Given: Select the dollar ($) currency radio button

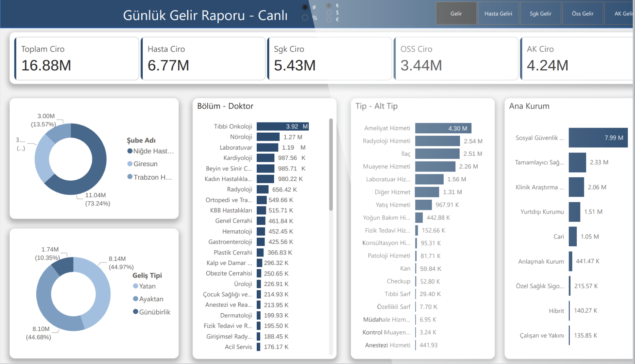Looking at the screenshot, I should pyautogui.click(x=329, y=13).
